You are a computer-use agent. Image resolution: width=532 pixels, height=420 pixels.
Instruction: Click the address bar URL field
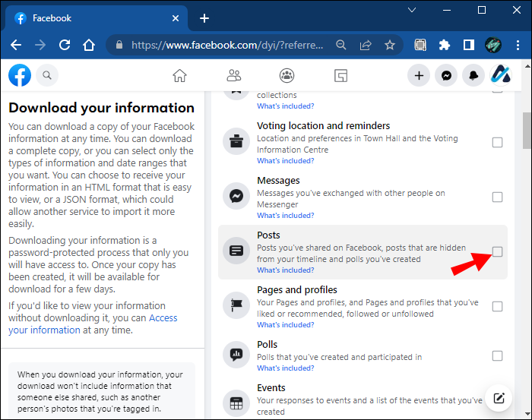pos(228,45)
